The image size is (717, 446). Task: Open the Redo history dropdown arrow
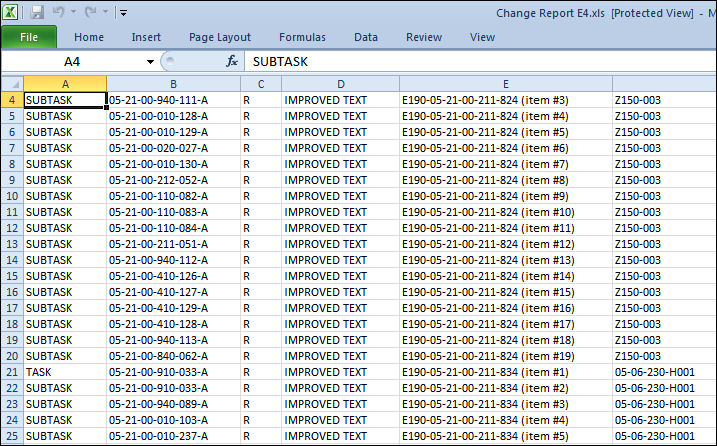(105, 12)
